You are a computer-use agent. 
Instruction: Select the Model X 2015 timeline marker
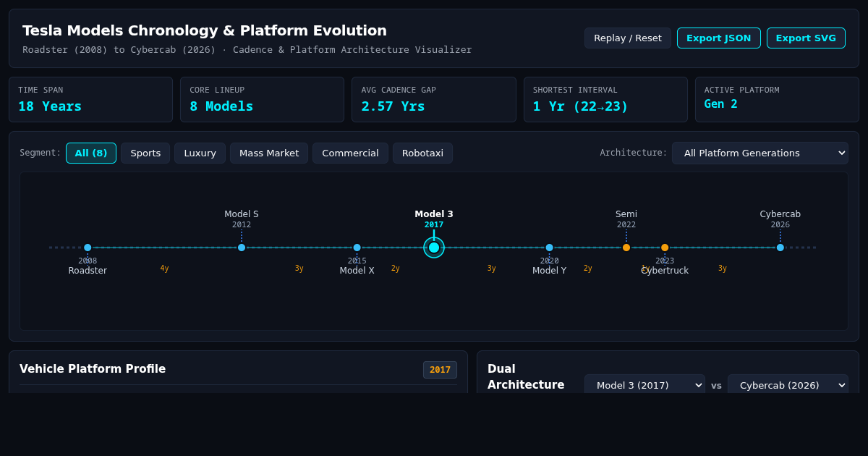tap(357, 248)
